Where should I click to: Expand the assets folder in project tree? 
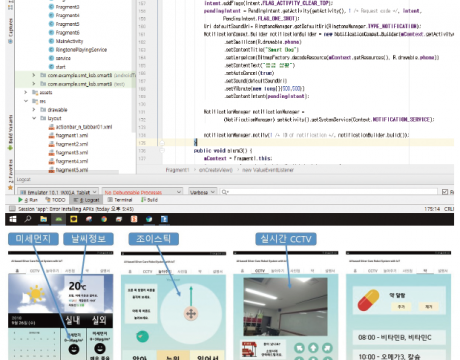click(x=26, y=92)
